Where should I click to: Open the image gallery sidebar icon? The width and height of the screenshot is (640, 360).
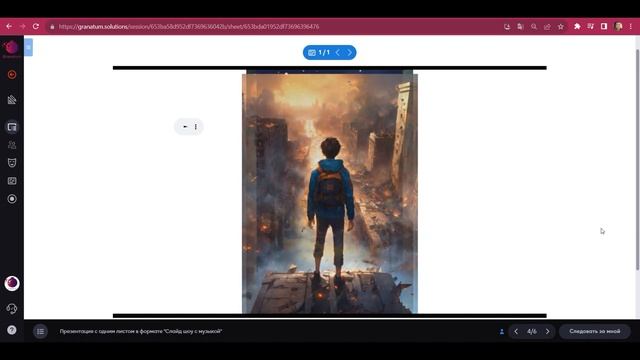point(12,181)
